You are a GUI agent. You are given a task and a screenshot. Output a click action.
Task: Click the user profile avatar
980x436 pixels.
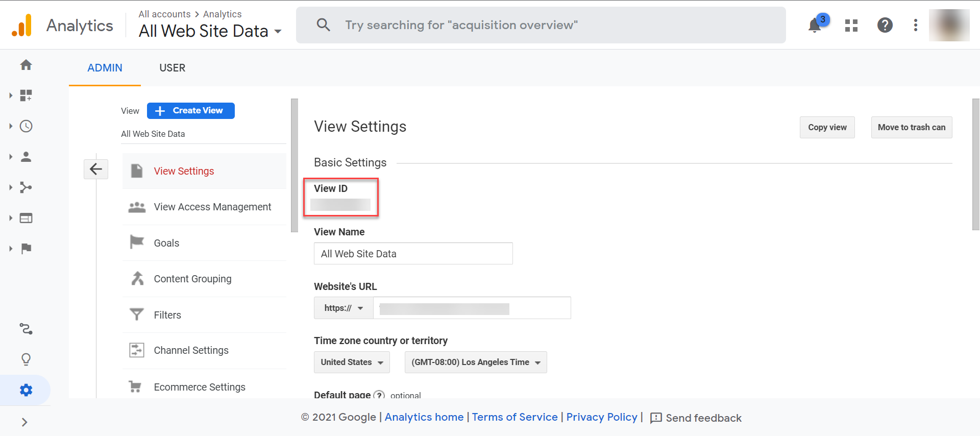point(949,25)
